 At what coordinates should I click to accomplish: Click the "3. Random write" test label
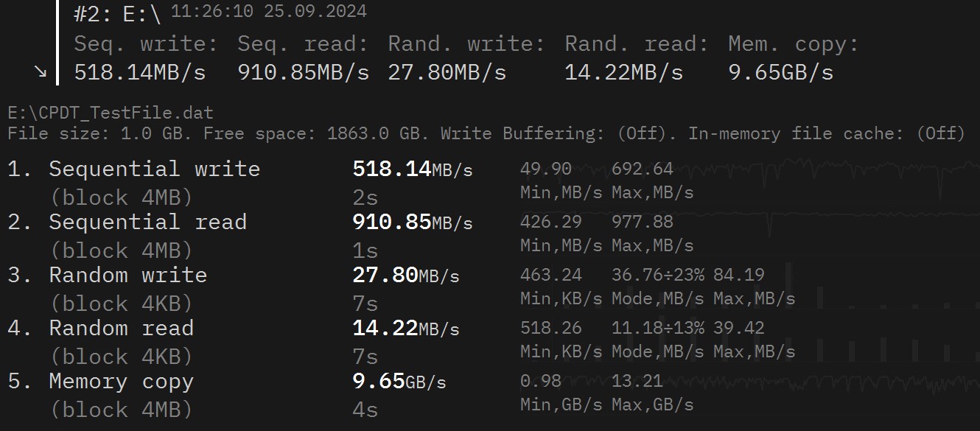tap(127, 275)
